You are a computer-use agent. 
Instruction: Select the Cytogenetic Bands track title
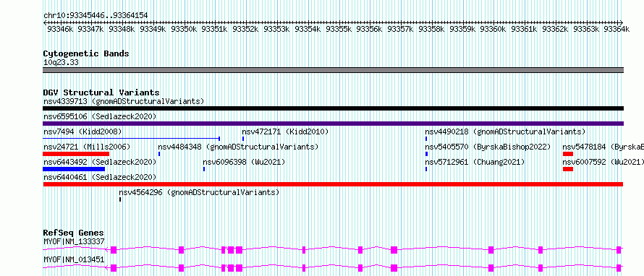click(x=86, y=53)
